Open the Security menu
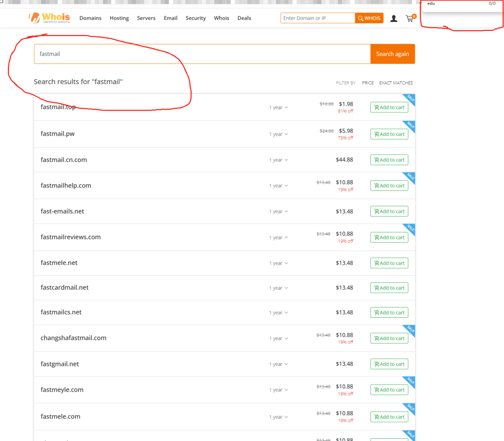The width and height of the screenshot is (504, 441). tap(196, 18)
